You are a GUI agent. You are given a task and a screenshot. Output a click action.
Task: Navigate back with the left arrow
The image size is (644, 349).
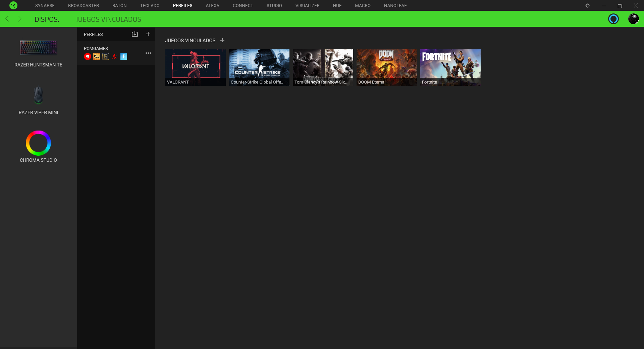(x=7, y=19)
